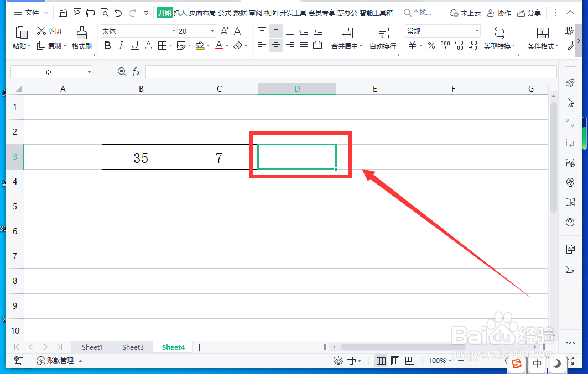Click the strikethrough text icon
The width and height of the screenshot is (588, 374).
148,46
